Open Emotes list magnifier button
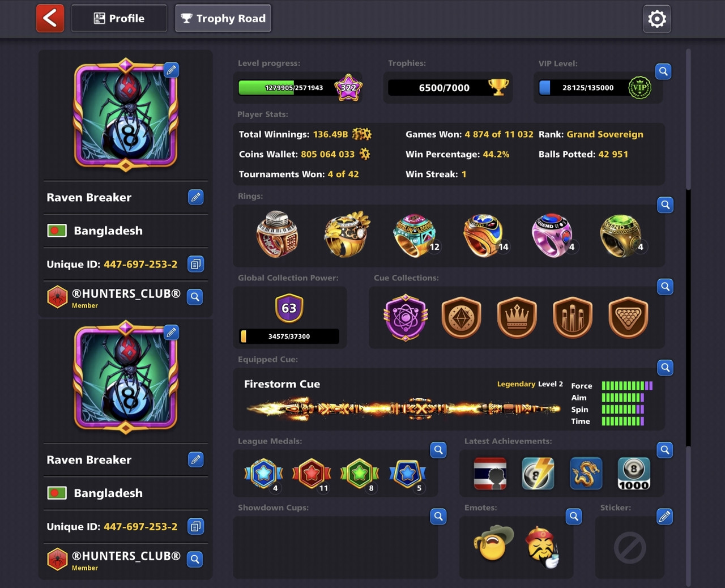 [574, 516]
